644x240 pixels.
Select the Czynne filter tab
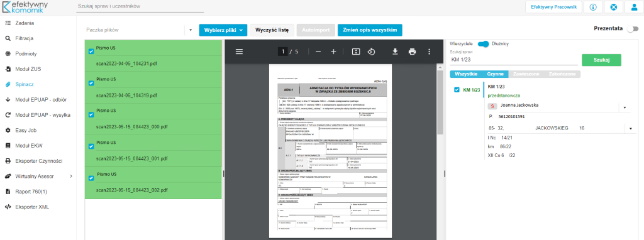(495, 74)
